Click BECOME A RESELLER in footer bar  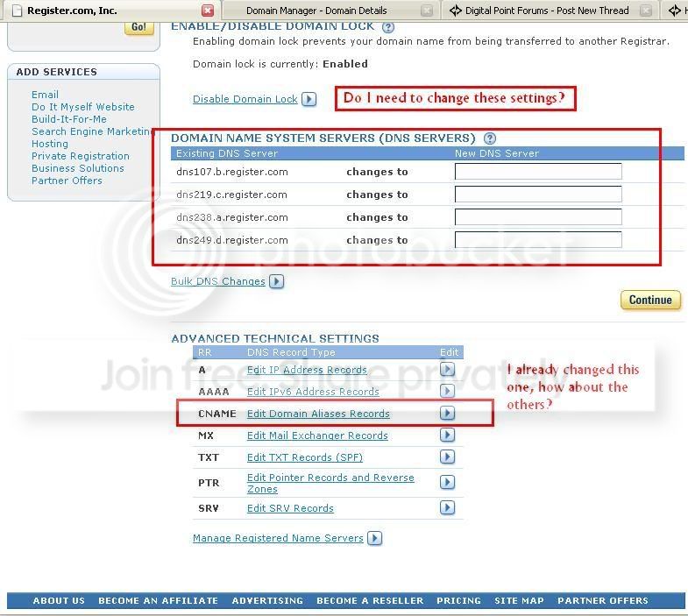point(370,600)
